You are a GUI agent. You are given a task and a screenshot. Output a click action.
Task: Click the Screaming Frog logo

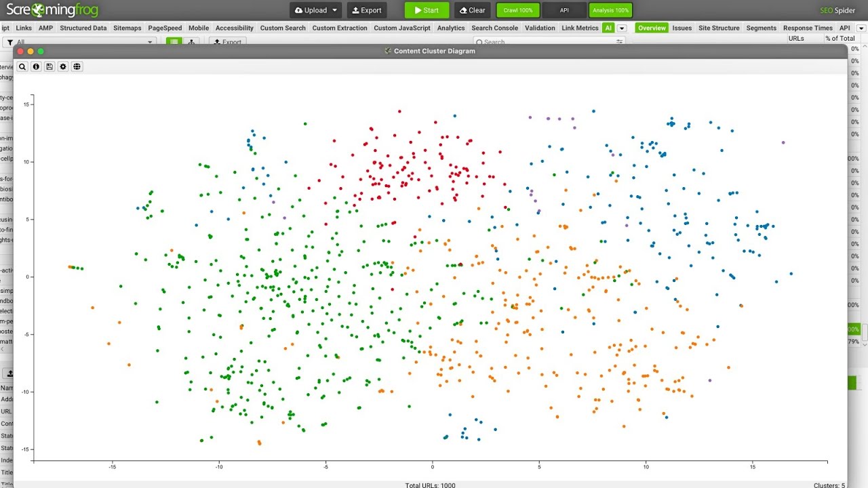pyautogui.click(x=52, y=10)
